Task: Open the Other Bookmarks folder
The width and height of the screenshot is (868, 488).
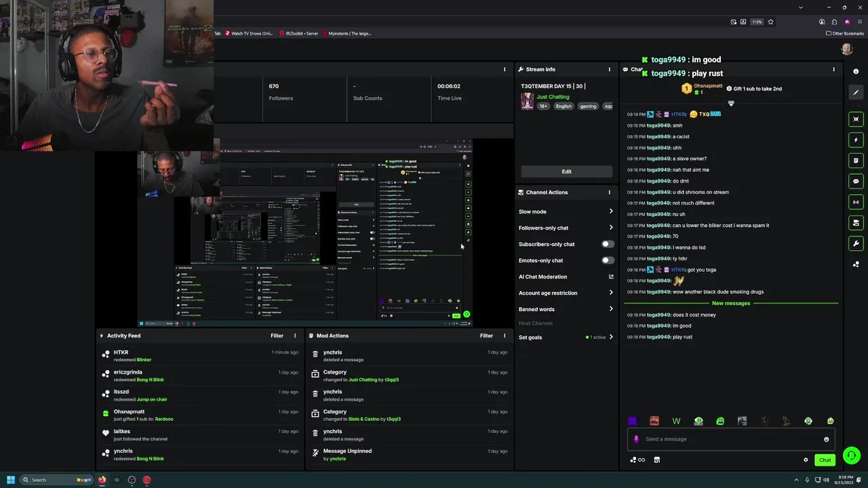Action: tap(845, 33)
